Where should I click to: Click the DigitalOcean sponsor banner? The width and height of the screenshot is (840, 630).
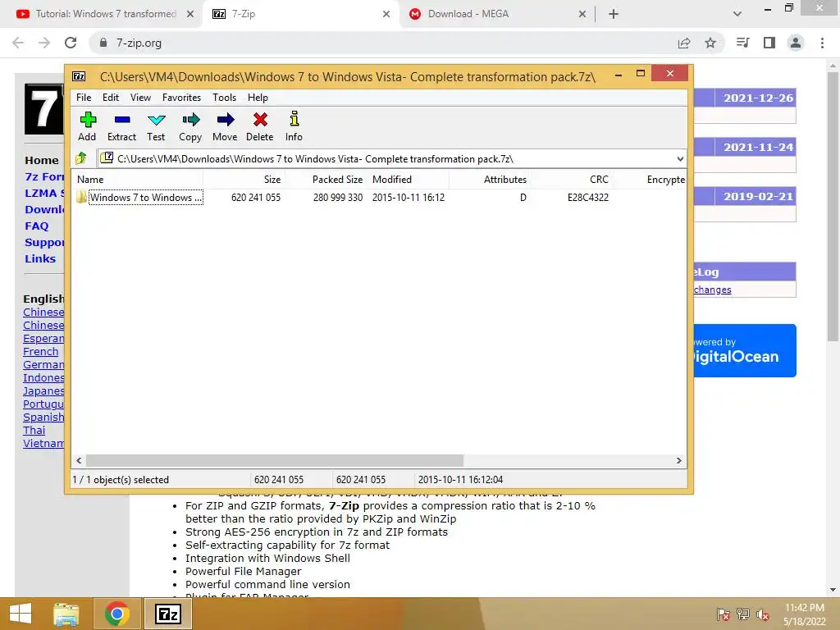pyautogui.click(x=745, y=350)
